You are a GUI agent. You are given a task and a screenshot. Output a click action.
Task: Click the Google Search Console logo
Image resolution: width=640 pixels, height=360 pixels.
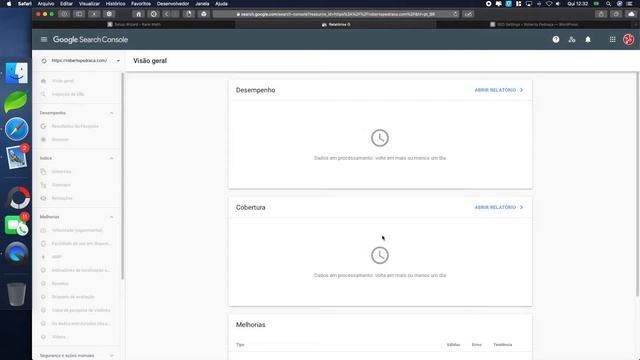tap(90, 40)
